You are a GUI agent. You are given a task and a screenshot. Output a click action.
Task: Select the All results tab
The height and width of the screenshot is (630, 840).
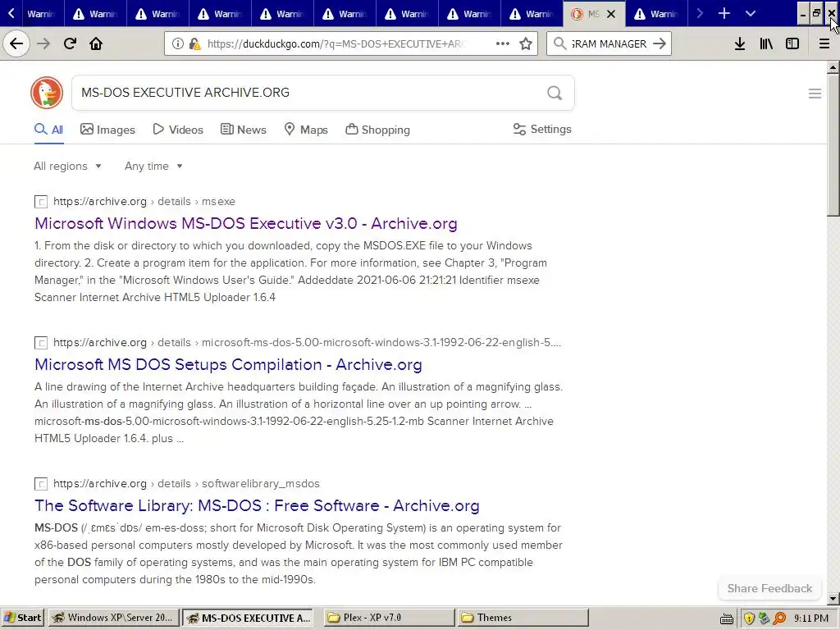tap(48, 130)
